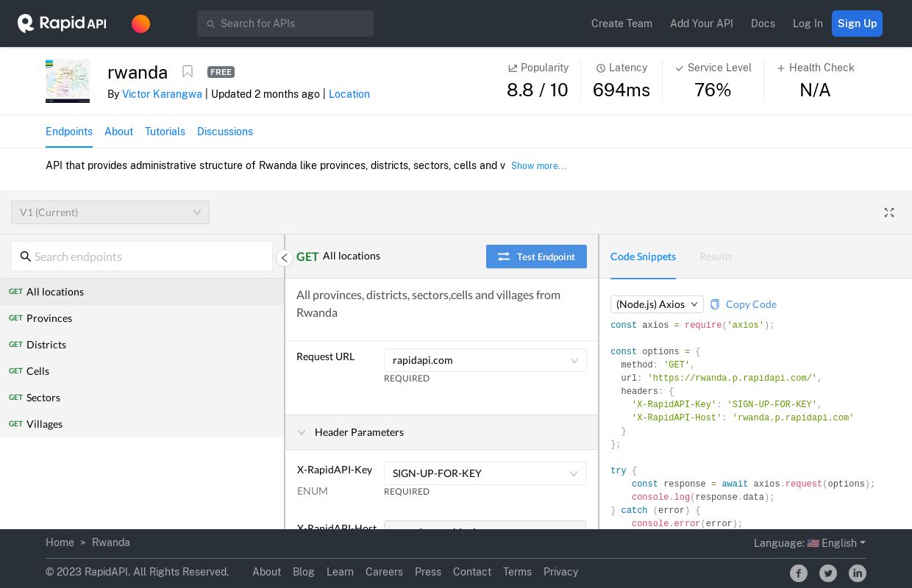Select the Provinces endpoint
This screenshot has height=588, width=912.
coord(142,318)
